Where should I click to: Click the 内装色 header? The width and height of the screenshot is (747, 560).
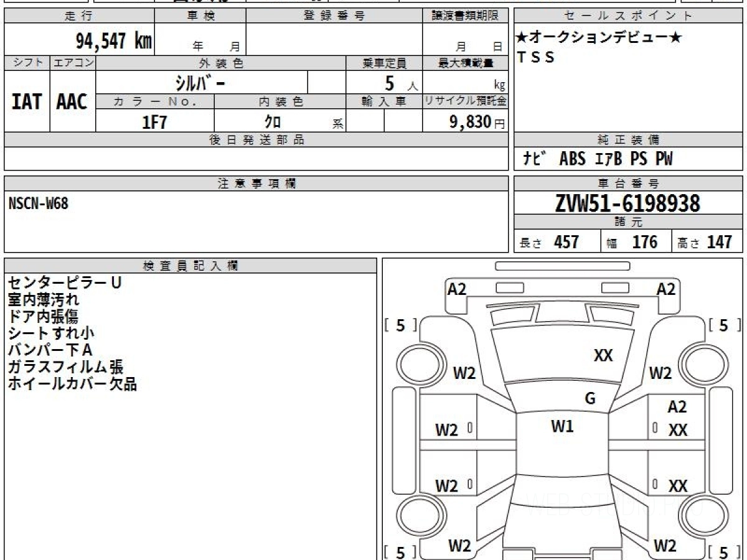(x=280, y=101)
